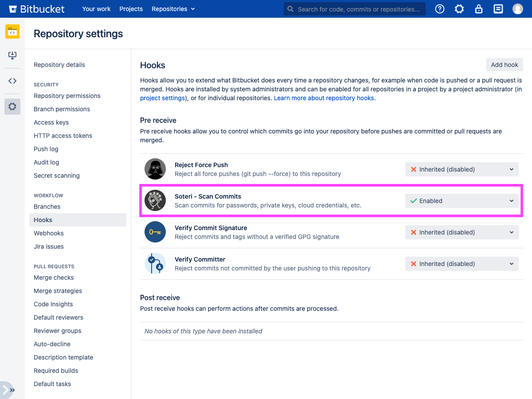Open Soteri Scan Commits Enabled dropdown
The image size is (532, 399).
[462, 201]
